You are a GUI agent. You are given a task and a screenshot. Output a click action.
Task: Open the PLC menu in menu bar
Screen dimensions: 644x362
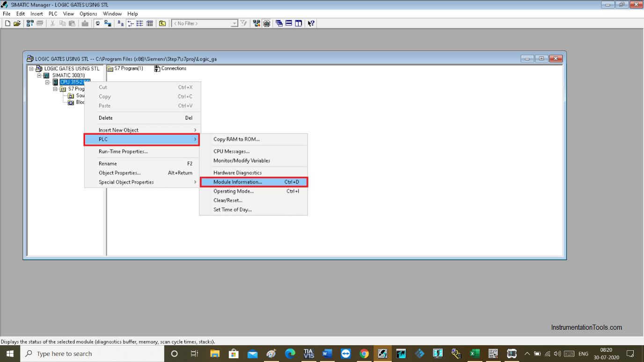[53, 14]
